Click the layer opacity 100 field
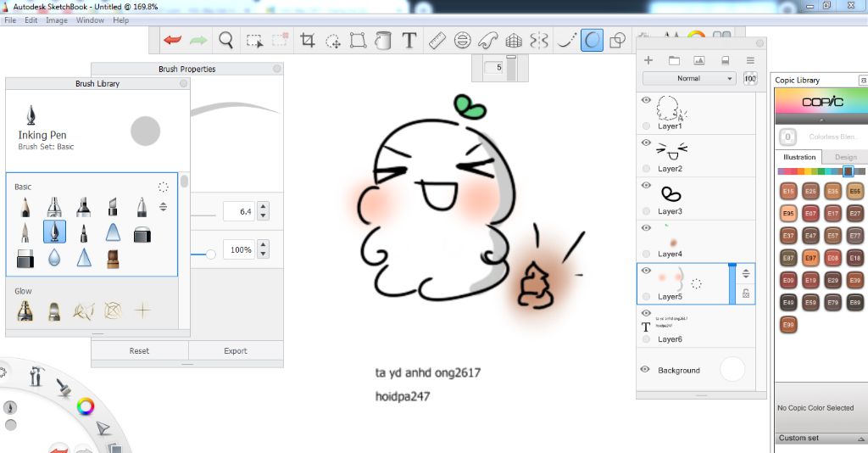 pos(750,79)
